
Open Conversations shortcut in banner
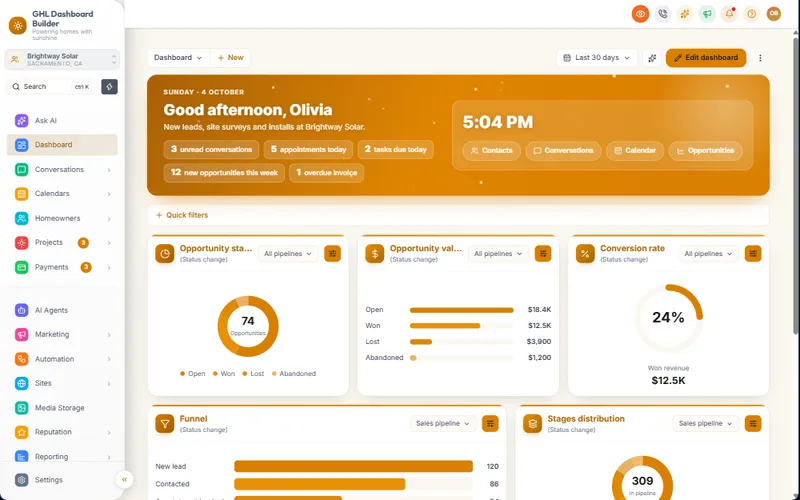(564, 151)
